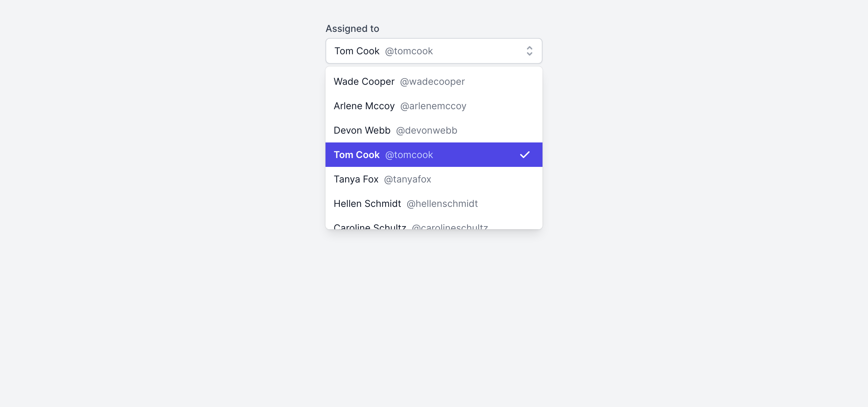
Task: Click the checkmark icon beside Tom Cook
Action: pos(525,155)
